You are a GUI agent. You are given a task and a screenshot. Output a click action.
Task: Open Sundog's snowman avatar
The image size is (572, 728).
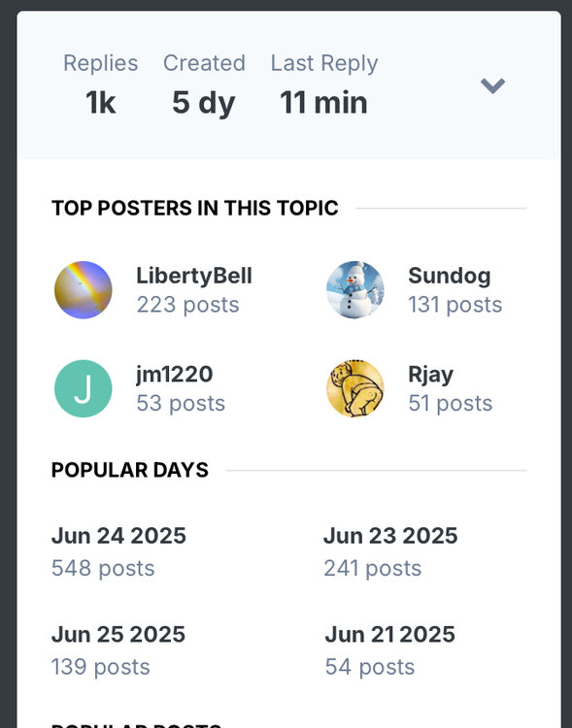pos(355,289)
